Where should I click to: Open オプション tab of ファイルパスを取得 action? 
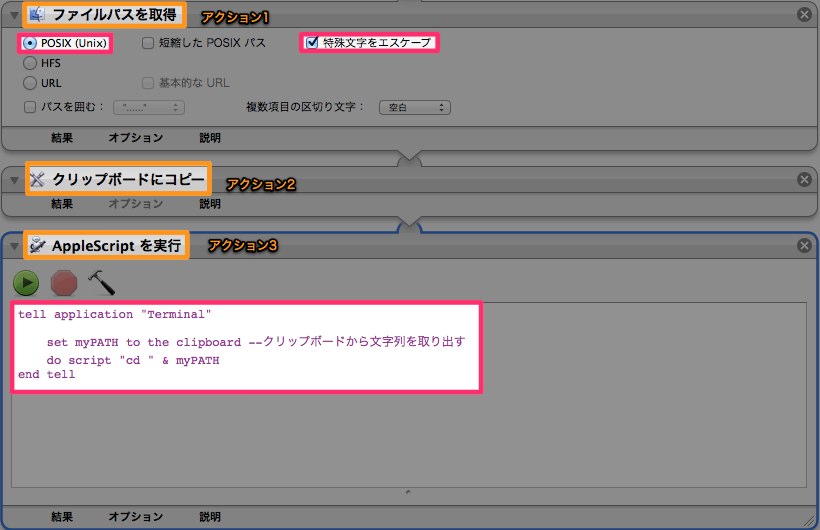point(135,138)
